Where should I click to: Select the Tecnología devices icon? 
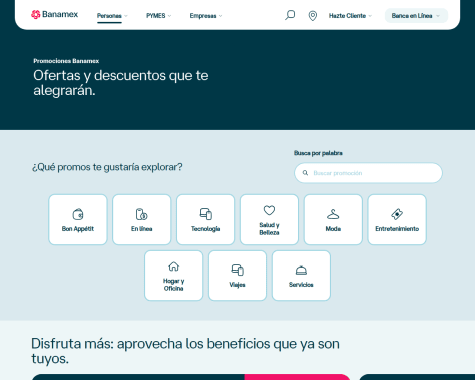tap(206, 214)
